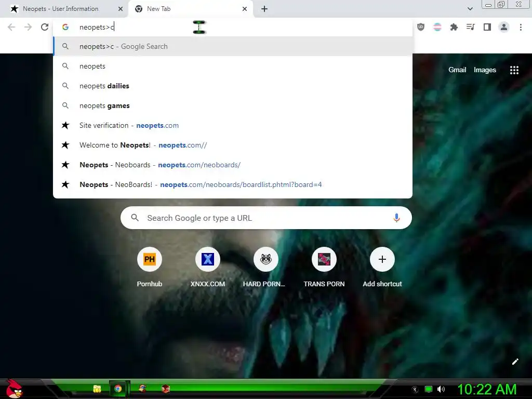Image resolution: width=532 pixels, height=399 pixels.
Task: Open the boardlist.phtml?board=4 suggestion
Action: point(233,184)
